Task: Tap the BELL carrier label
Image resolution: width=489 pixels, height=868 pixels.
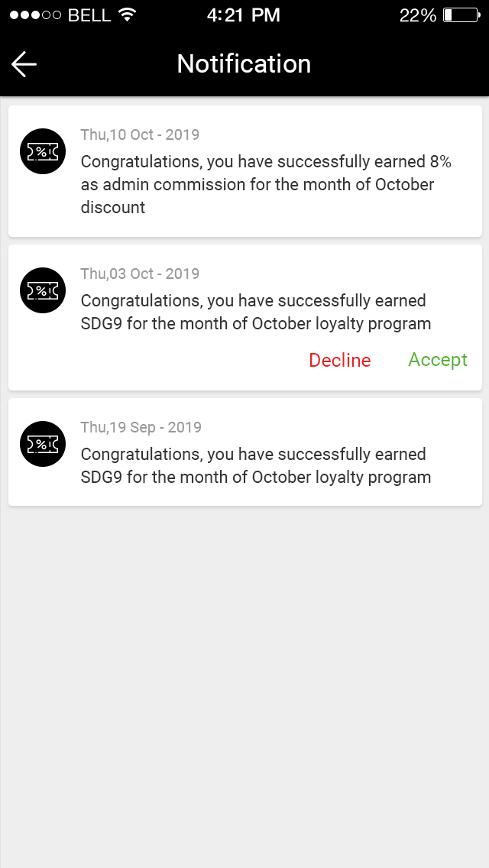Action: [89, 15]
